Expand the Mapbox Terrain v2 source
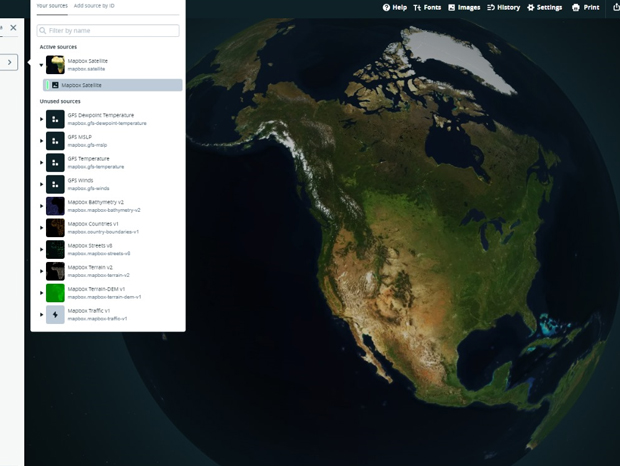Image resolution: width=620 pixels, height=466 pixels. coord(41,271)
